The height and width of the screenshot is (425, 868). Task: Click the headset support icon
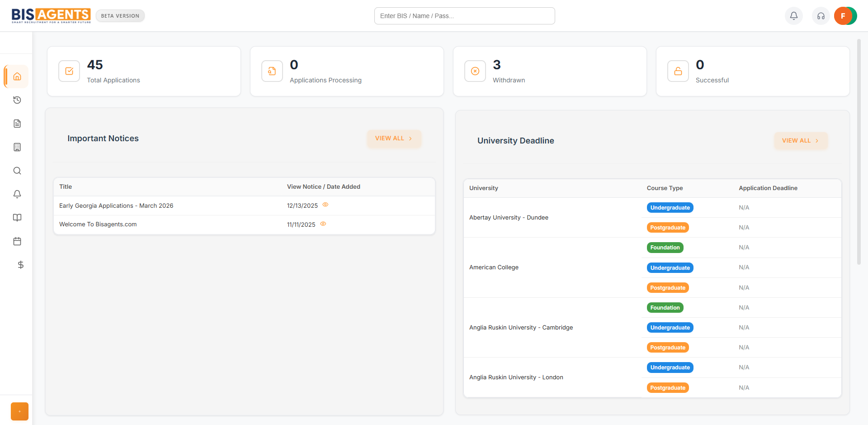(x=821, y=16)
